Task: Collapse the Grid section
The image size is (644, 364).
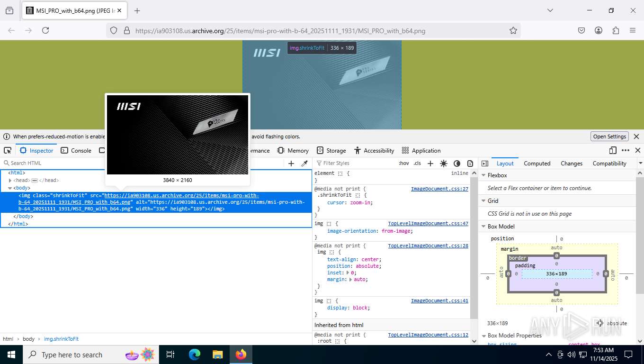Action: [483, 201]
